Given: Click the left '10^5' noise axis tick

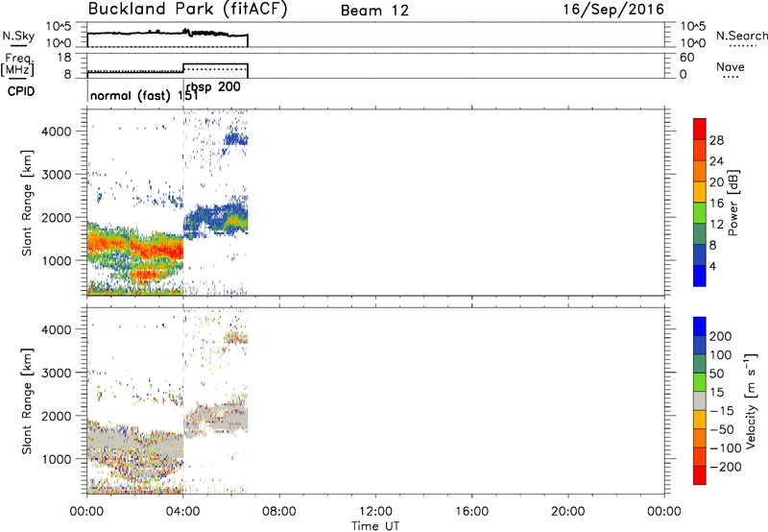Looking at the screenshot, I should pos(60,27).
